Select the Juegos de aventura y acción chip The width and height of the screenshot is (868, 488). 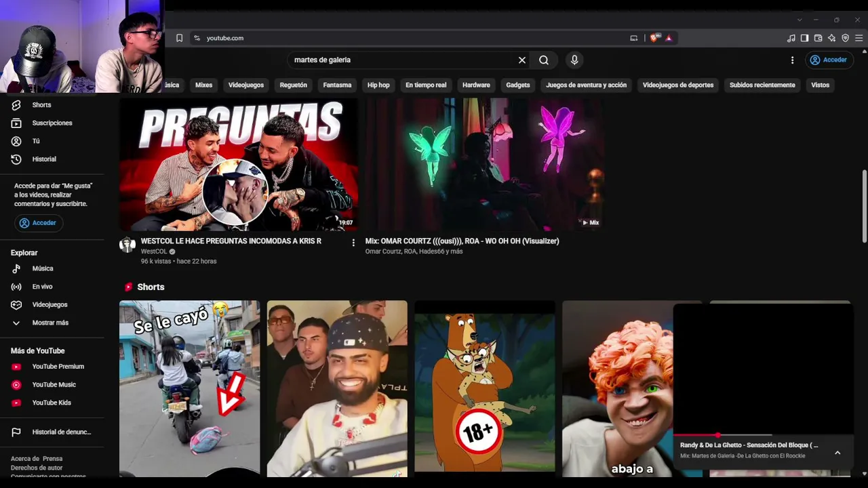click(x=587, y=85)
